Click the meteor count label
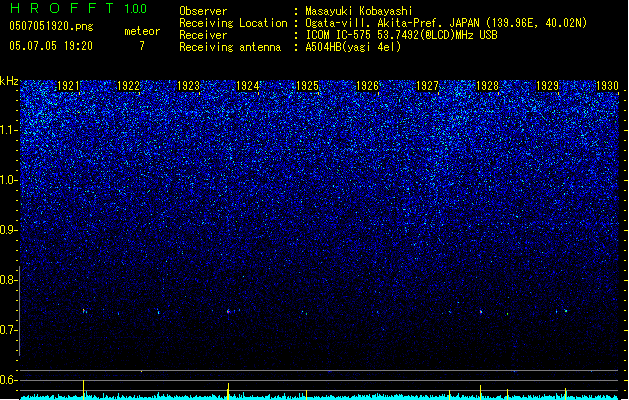 [x=142, y=31]
